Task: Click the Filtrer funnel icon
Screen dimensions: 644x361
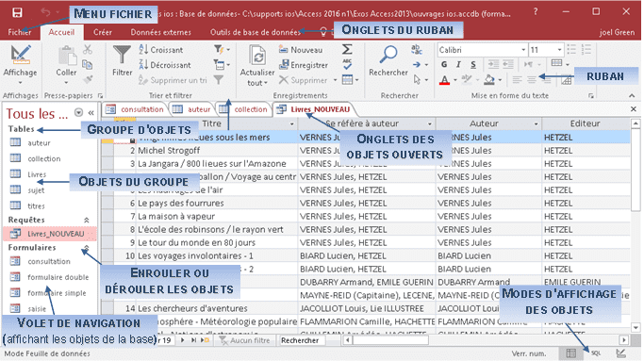Action: (122, 55)
